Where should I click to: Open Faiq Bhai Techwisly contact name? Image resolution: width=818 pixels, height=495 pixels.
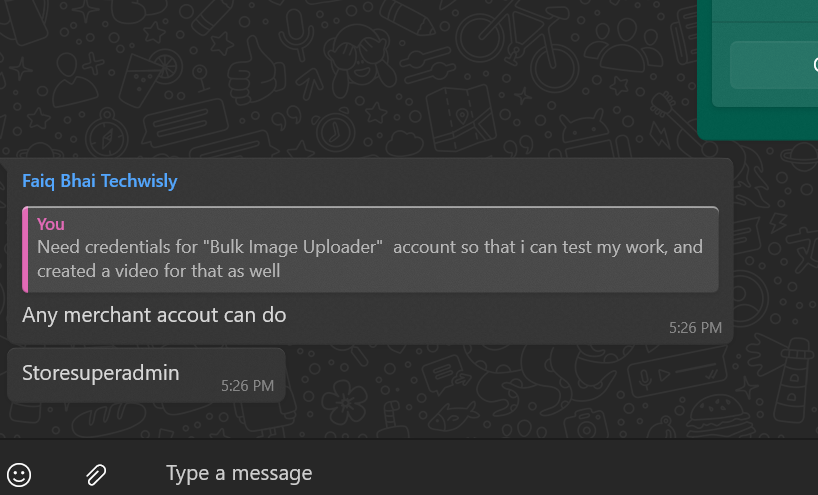click(100, 181)
